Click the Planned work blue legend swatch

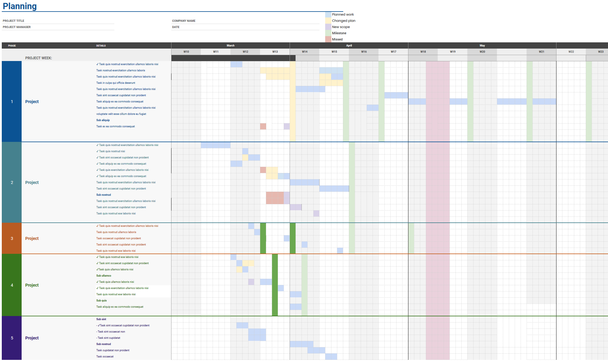click(328, 14)
